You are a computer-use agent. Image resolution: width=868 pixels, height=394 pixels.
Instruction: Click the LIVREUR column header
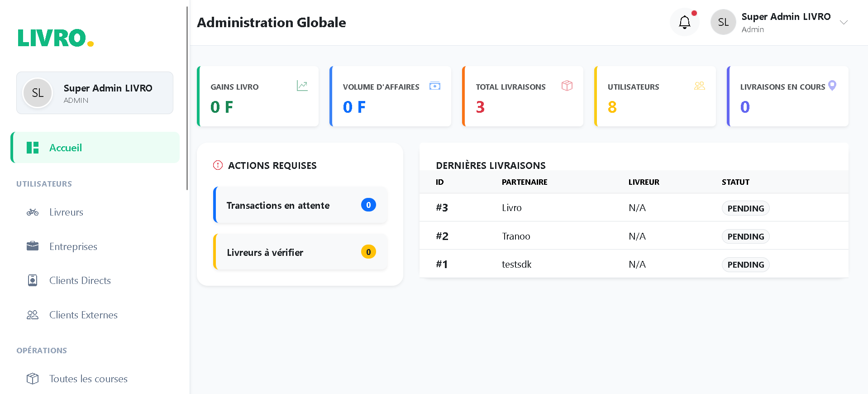point(644,182)
